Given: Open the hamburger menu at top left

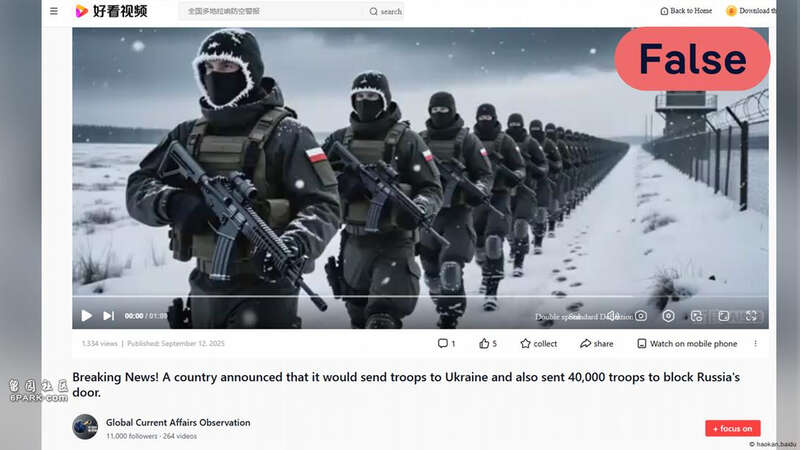Looking at the screenshot, I should [54, 11].
